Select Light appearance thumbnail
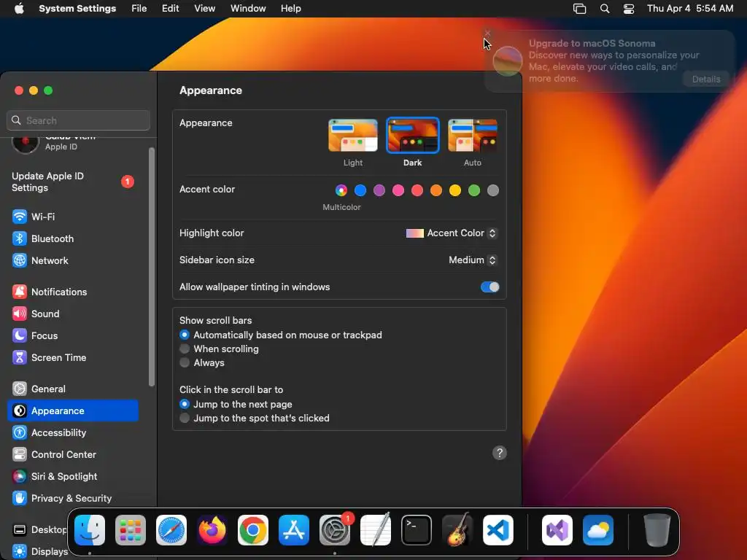This screenshot has height=560, width=747. pos(353,136)
